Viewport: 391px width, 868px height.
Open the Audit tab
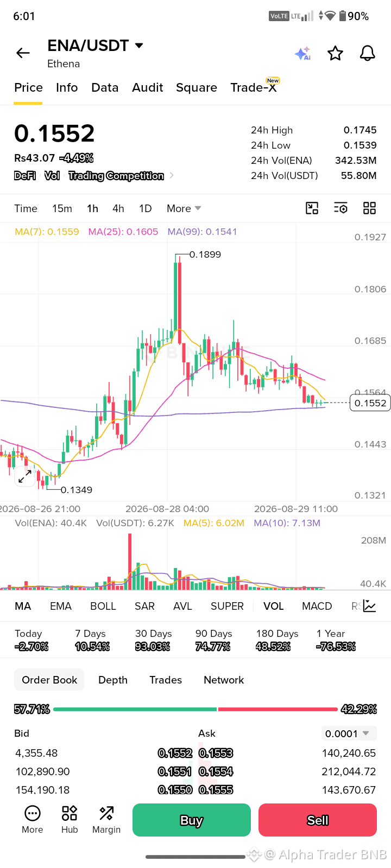coord(148,87)
